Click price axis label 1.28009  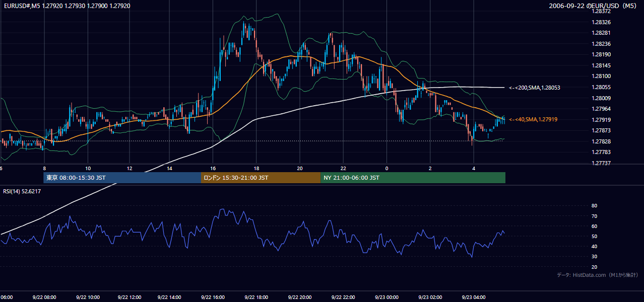pos(602,98)
